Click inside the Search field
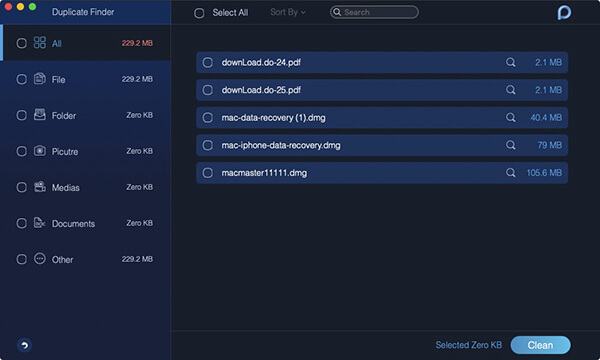Image resolution: width=600 pixels, height=360 pixels. [374, 12]
